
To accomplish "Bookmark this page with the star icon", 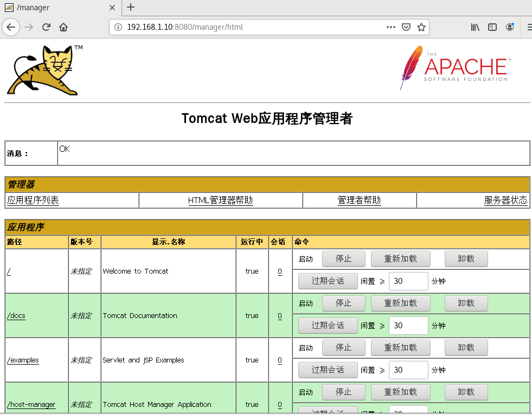I will pos(421,27).
